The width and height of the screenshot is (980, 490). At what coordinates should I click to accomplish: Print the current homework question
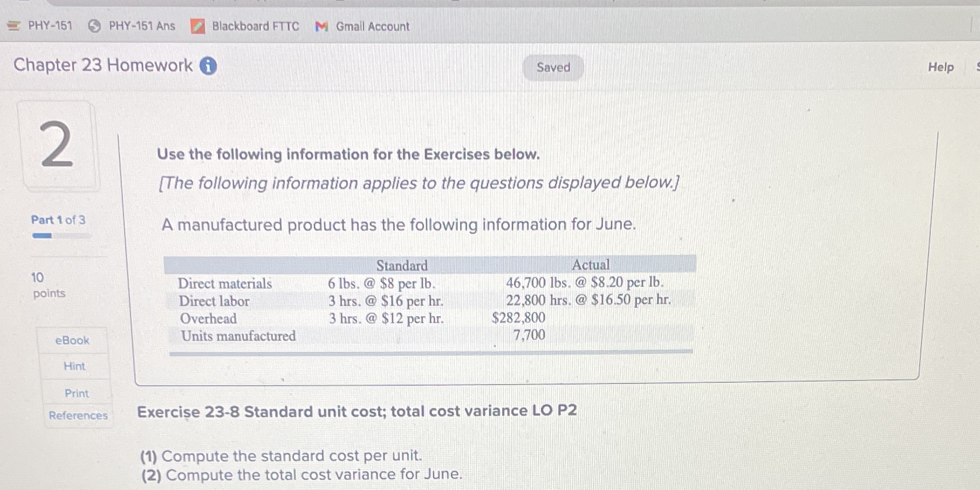coord(76,393)
